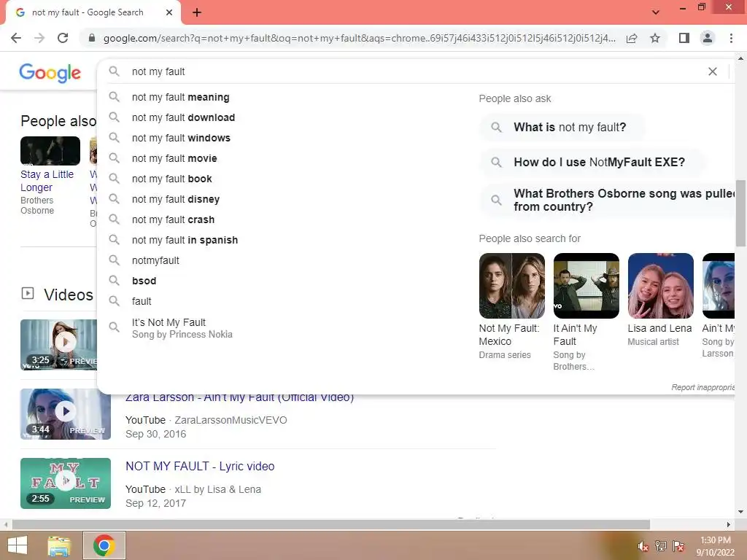Play the 3:25 video preview thumbnail
Viewport: 747px width, 560px height.
tap(58, 345)
